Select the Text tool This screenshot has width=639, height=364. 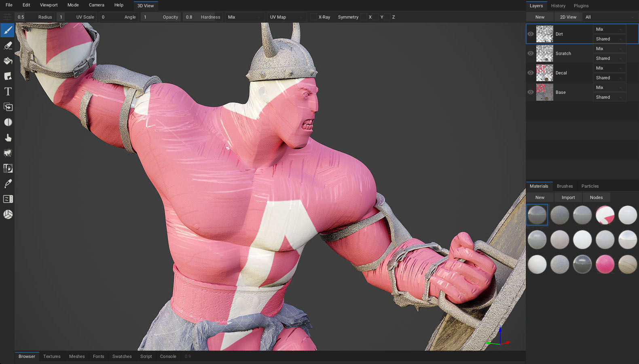coord(8,92)
